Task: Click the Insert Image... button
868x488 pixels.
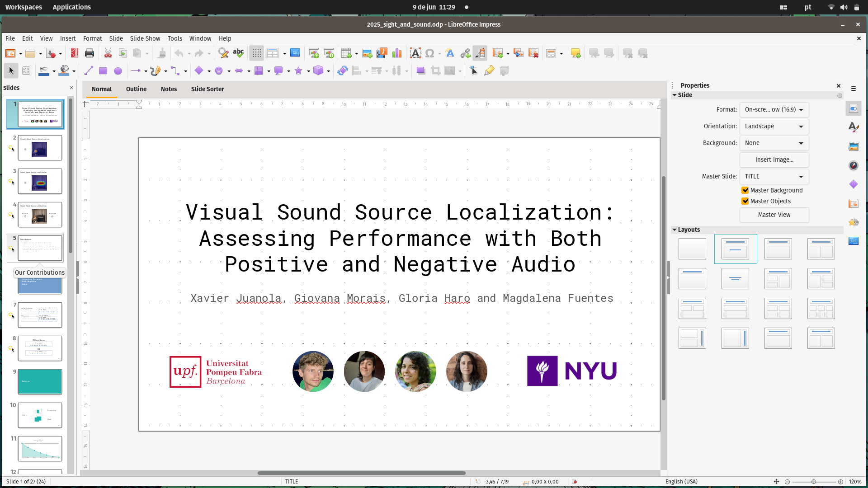Action: (x=774, y=160)
